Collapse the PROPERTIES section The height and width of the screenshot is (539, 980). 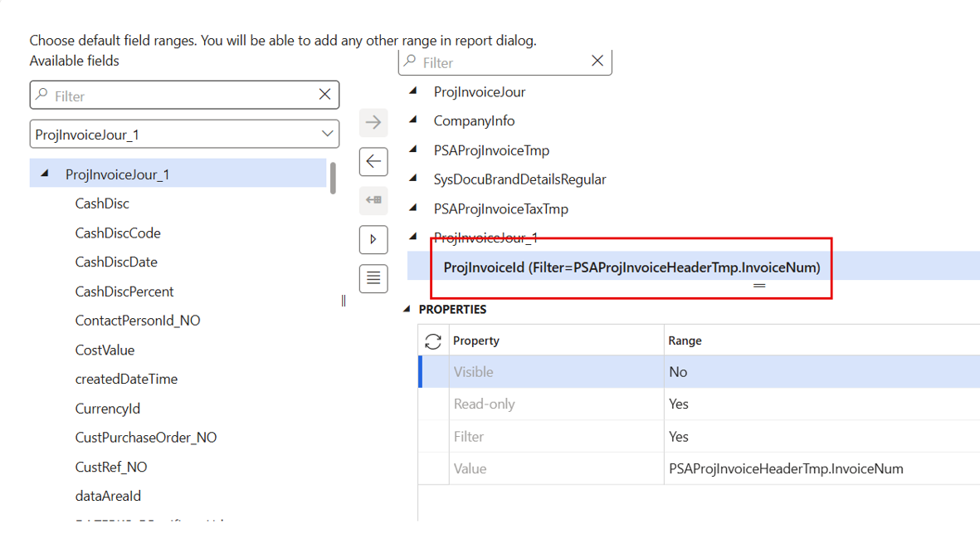[x=407, y=309]
